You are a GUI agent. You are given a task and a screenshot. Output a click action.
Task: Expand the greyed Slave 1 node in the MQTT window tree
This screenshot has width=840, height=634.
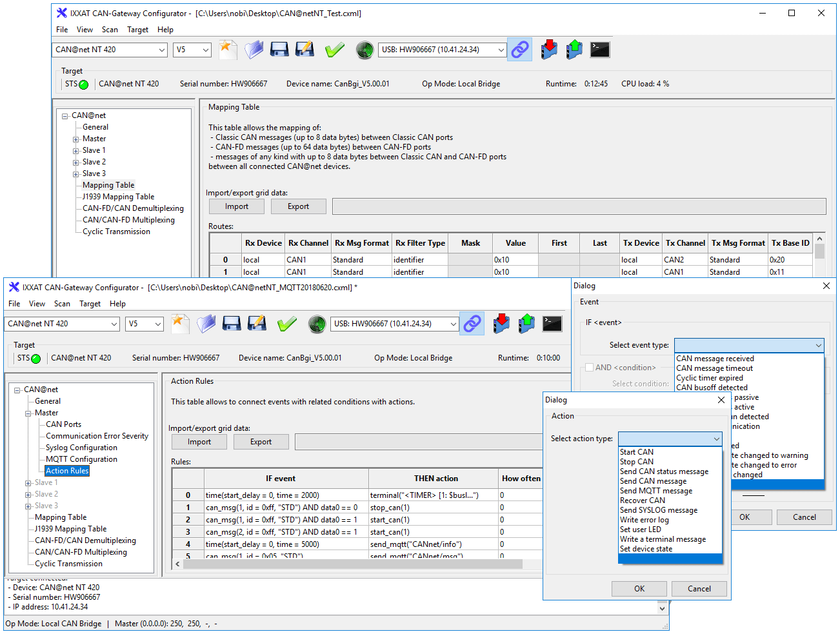[28, 483]
